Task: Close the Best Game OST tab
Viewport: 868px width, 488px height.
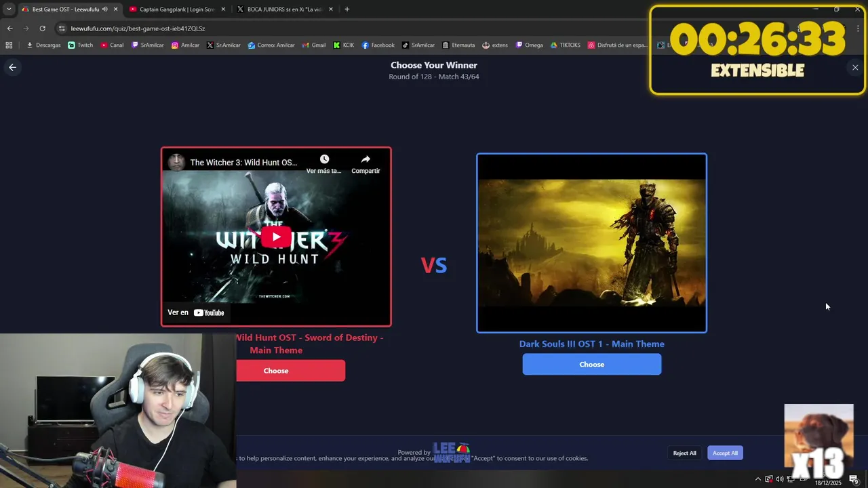Action: (115, 9)
